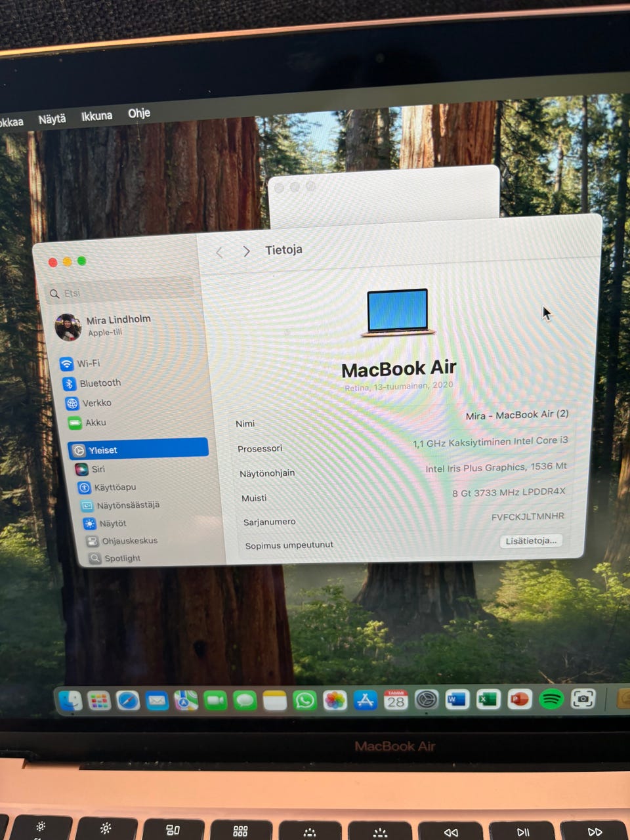The image size is (630, 840).
Task: Open Photos app in Dock
Action: pos(335,700)
